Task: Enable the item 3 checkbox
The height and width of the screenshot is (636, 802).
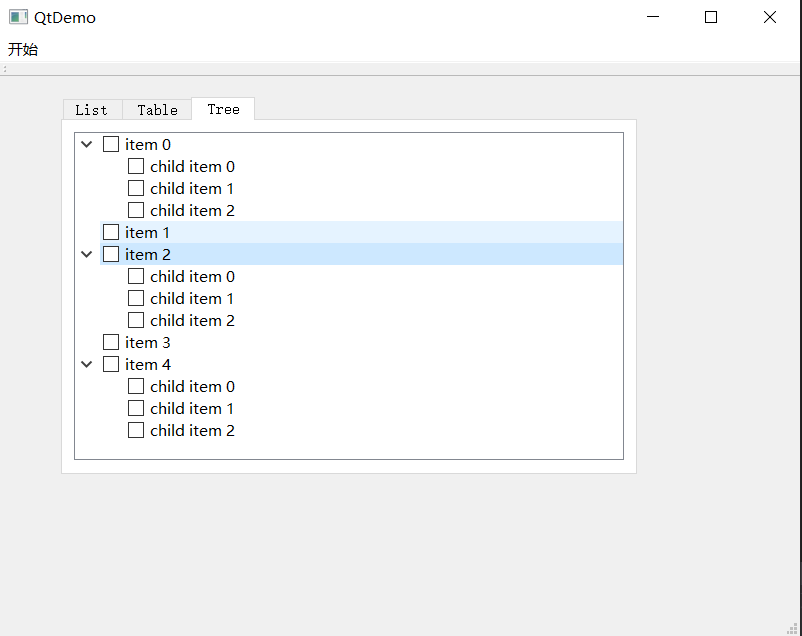Action: click(x=111, y=343)
